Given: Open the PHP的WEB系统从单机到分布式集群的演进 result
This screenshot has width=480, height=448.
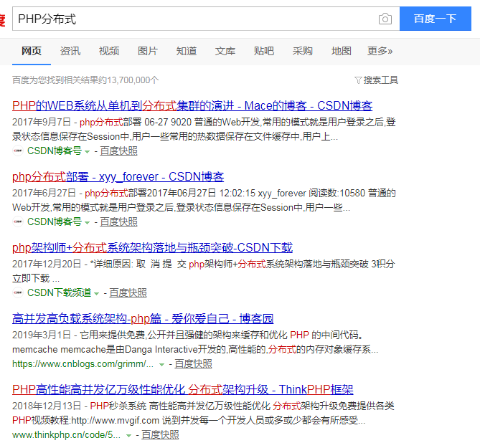Looking at the screenshot, I should tap(192, 106).
